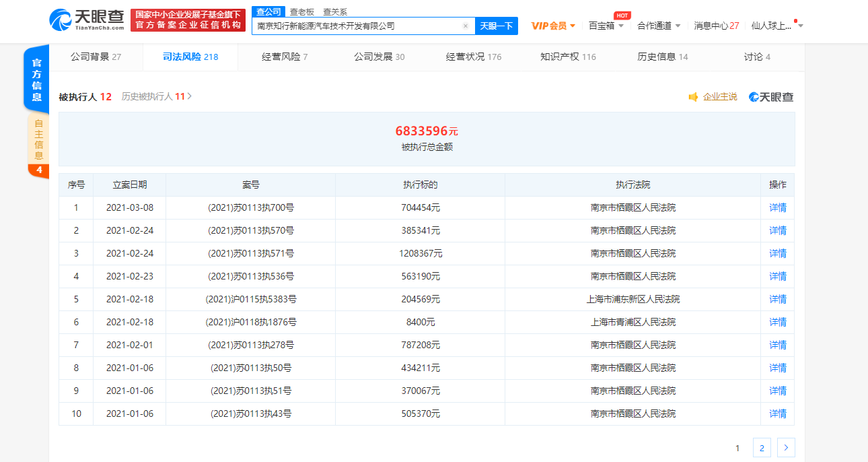Click total amount 6833596元
Viewport: 868px width, 462px height.
click(427, 131)
